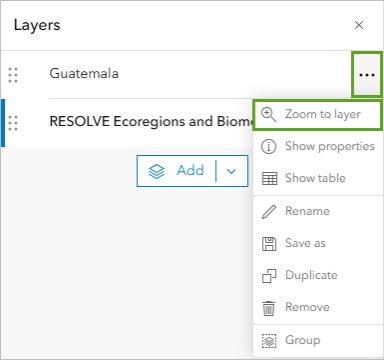Choose Show properties
This screenshot has height=360, width=384.
click(318, 146)
